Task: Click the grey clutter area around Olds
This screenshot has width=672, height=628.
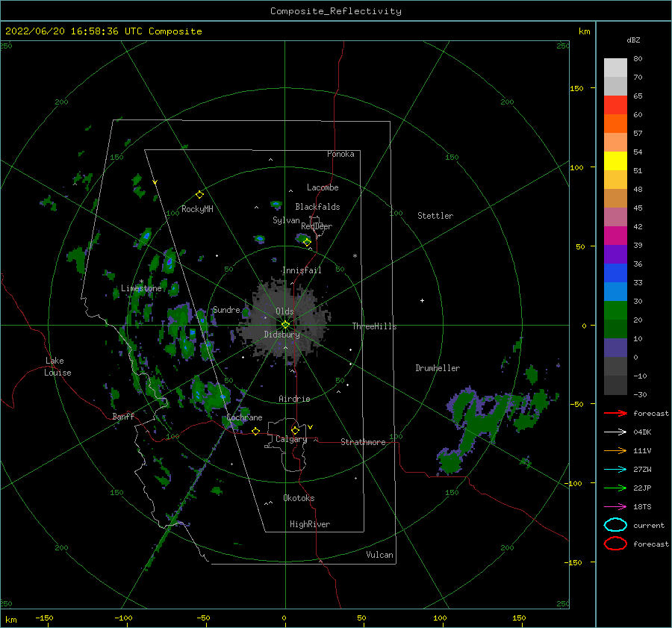Action: tap(285, 322)
